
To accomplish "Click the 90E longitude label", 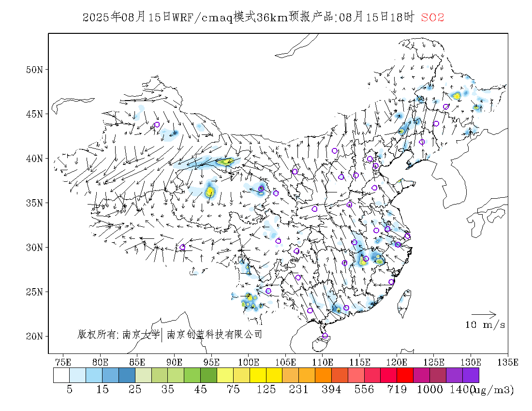I will pos(174,362).
